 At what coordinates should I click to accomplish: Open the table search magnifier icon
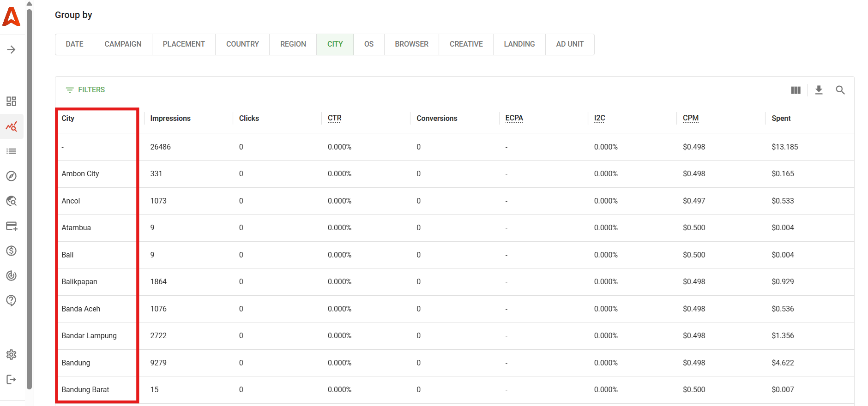point(840,90)
